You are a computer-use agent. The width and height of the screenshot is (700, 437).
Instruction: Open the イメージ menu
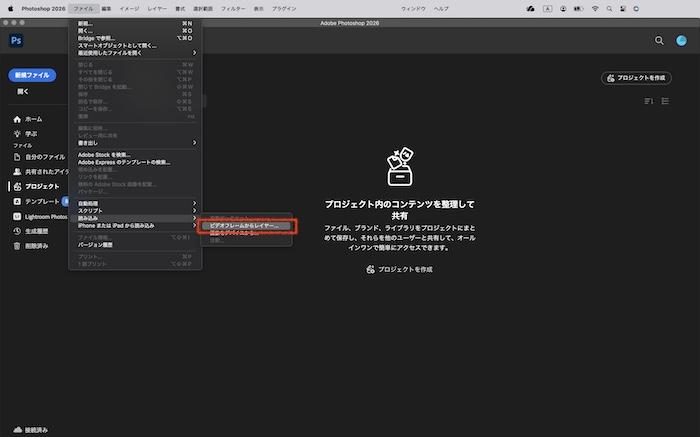coord(129,8)
